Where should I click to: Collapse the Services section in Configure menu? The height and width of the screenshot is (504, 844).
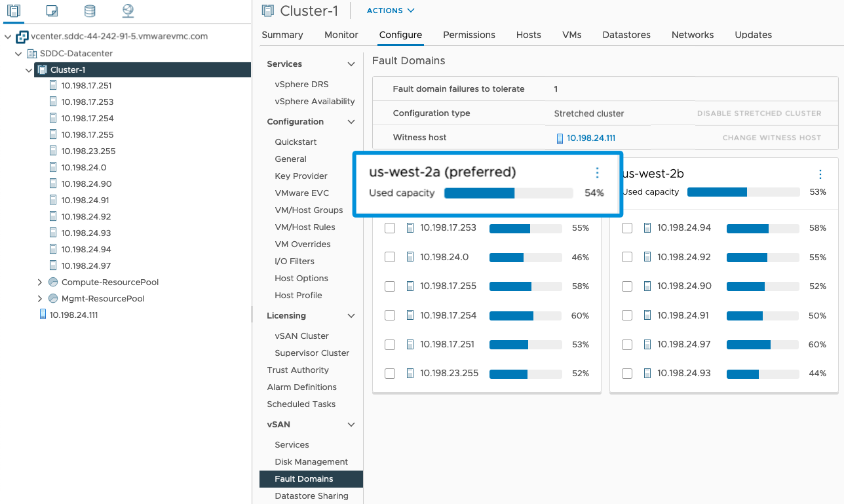click(x=351, y=64)
